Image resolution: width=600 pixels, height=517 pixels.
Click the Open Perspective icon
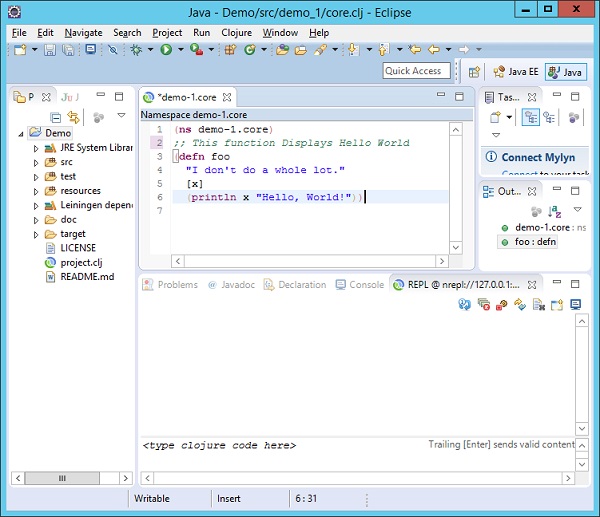click(x=474, y=72)
